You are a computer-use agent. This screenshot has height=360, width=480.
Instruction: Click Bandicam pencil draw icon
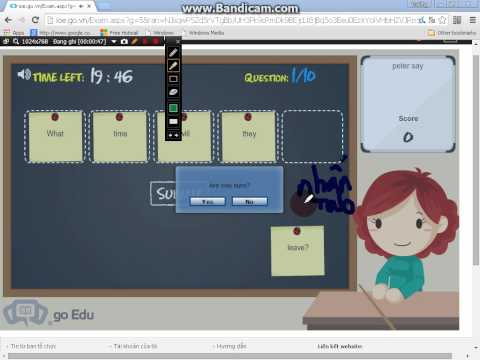pyautogui.click(x=134, y=41)
